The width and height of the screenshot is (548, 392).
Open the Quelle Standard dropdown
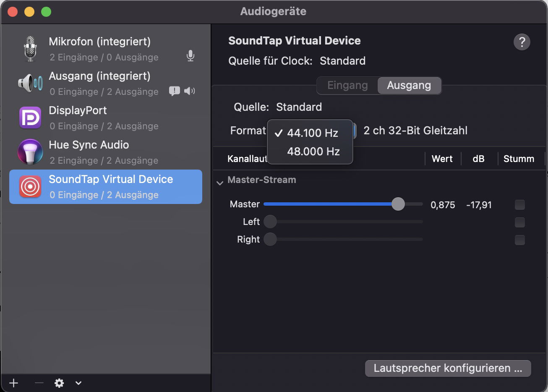[x=299, y=107]
